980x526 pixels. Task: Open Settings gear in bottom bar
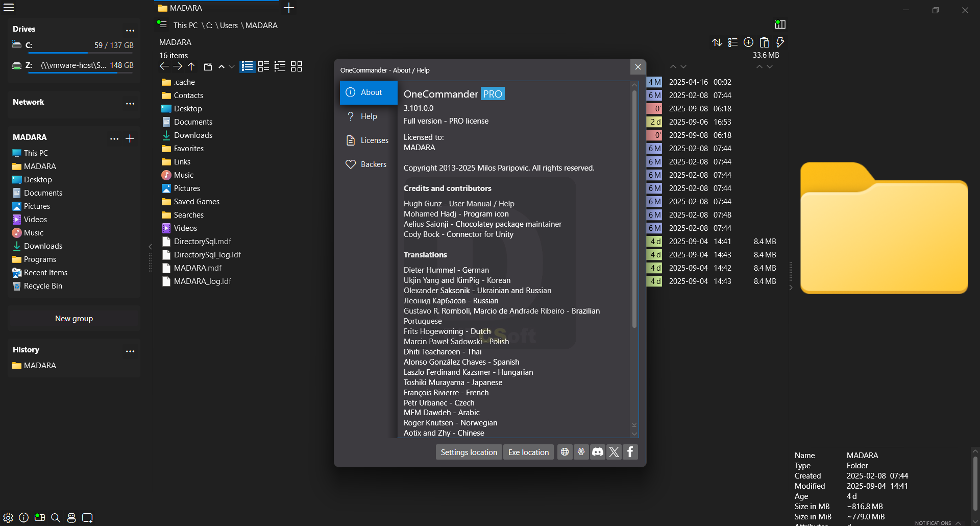tap(8, 518)
